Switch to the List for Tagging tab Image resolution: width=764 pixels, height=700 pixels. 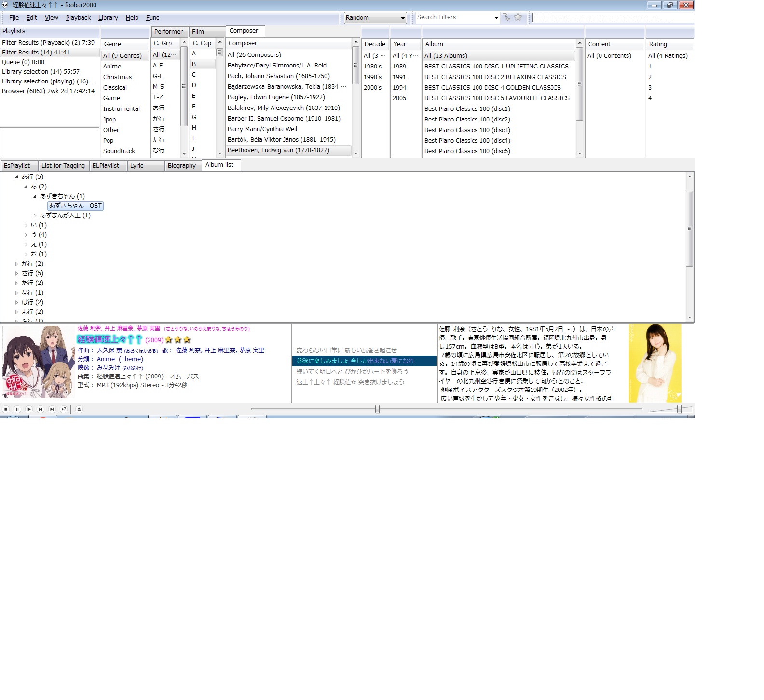pos(63,166)
